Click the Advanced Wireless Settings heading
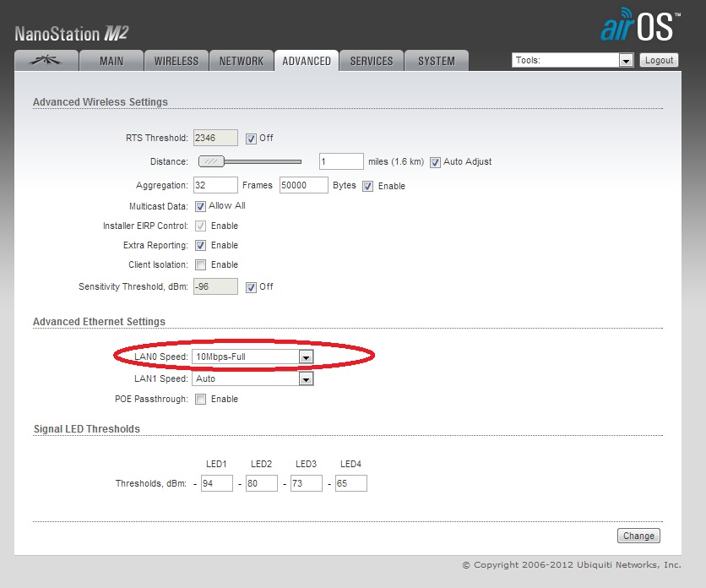706x588 pixels. tap(100, 102)
